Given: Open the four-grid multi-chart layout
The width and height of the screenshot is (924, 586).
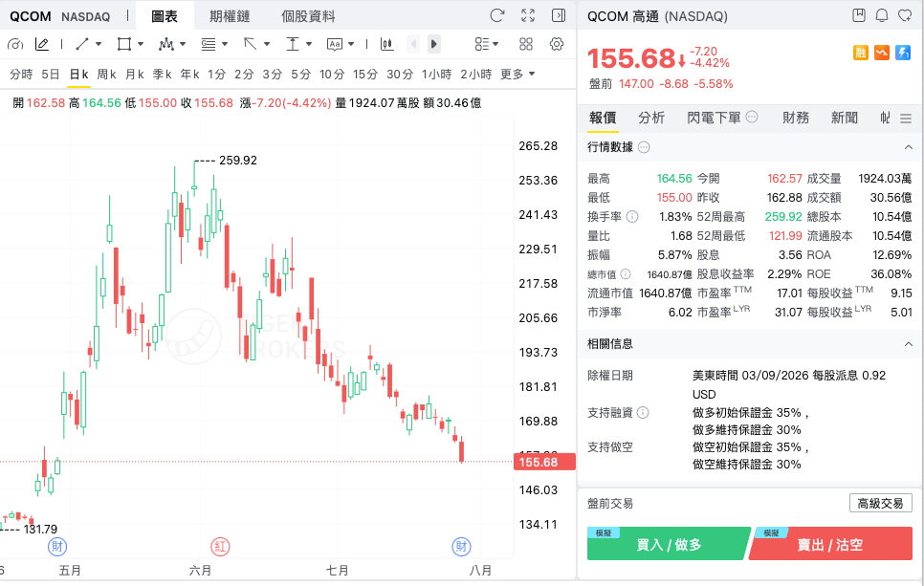Looking at the screenshot, I should point(526,44).
